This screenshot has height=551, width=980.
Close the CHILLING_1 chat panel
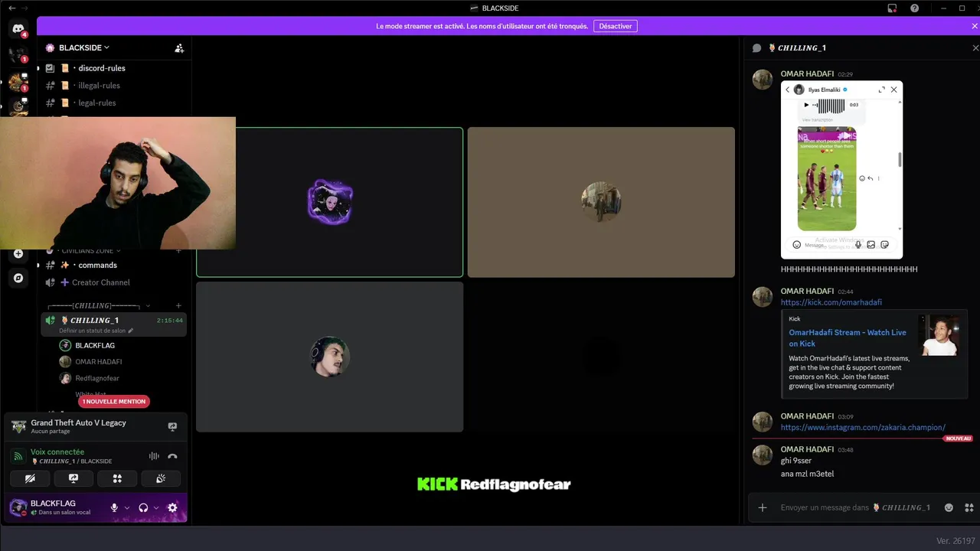pyautogui.click(x=975, y=47)
